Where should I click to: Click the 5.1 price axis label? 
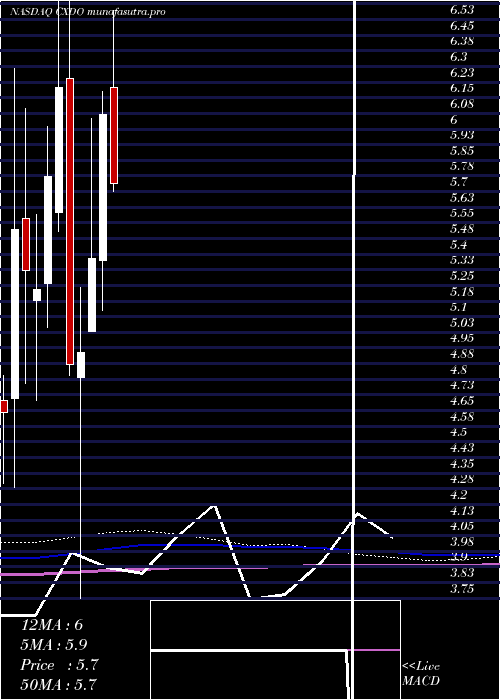459,307
